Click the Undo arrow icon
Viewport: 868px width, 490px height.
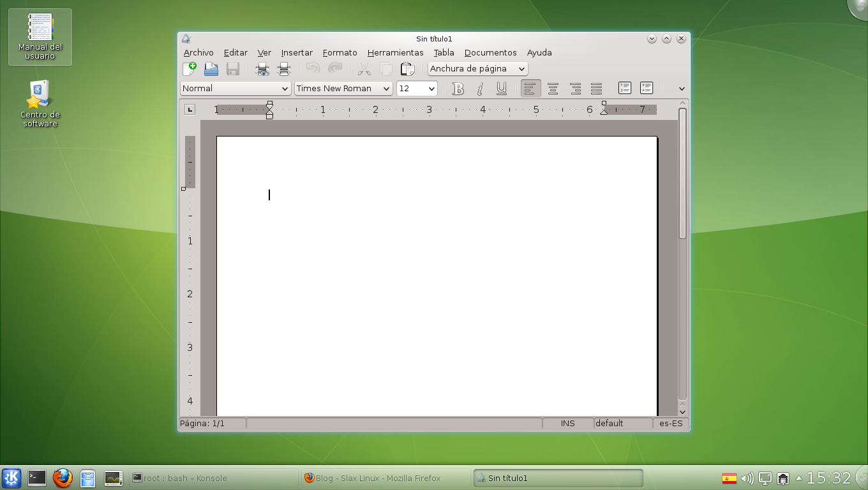pos(313,68)
